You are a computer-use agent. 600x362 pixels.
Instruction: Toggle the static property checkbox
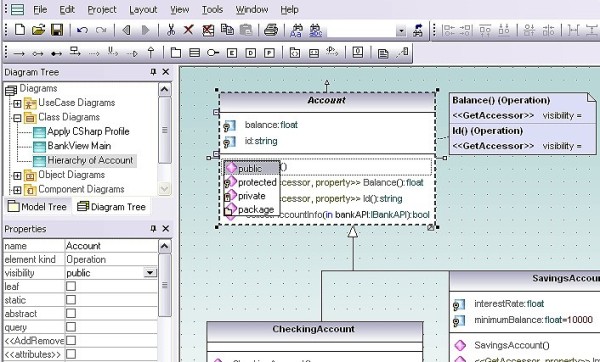pos(71,300)
